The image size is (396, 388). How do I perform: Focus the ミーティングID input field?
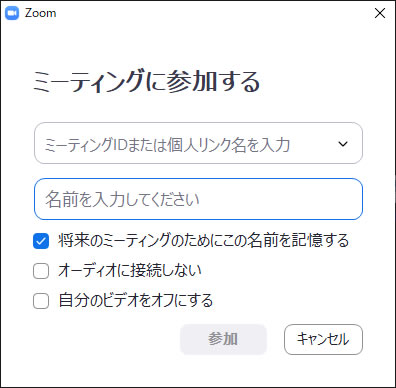(198, 143)
